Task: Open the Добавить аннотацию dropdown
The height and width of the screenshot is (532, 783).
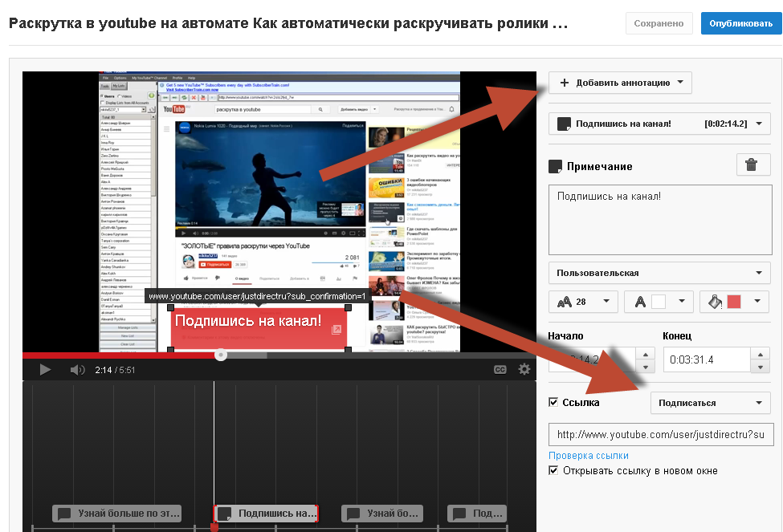Action: [620, 83]
